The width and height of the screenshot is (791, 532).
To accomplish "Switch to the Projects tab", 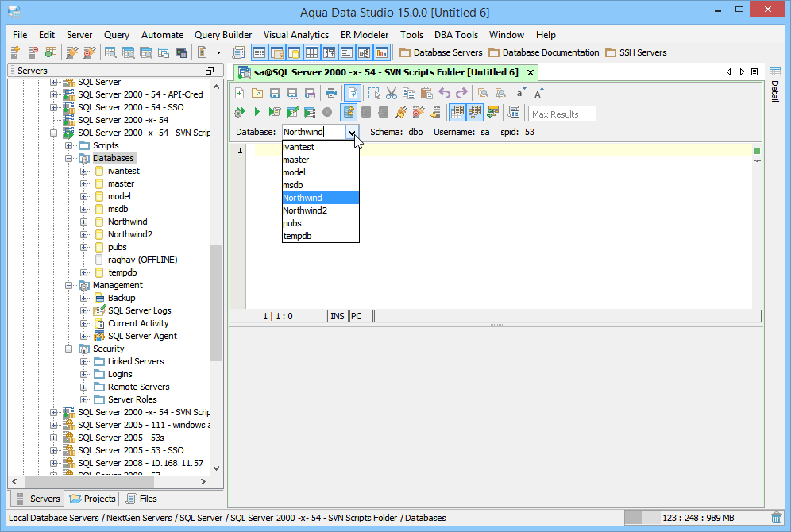I will pyautogui.click(x=93, y=499).
